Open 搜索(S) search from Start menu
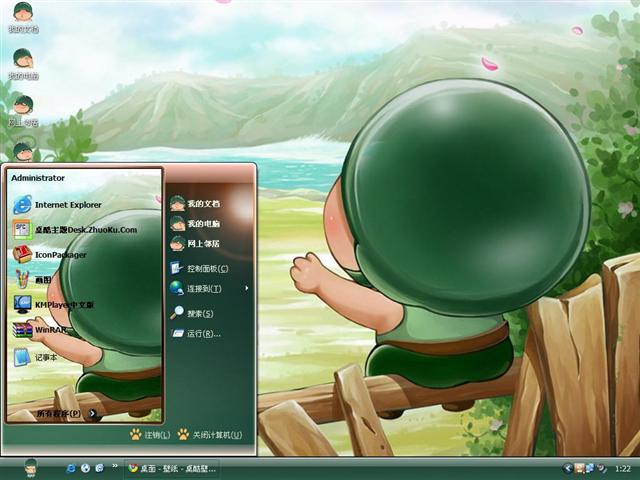The height and width of the screenshot is (480, 640). tap(192, 313)
